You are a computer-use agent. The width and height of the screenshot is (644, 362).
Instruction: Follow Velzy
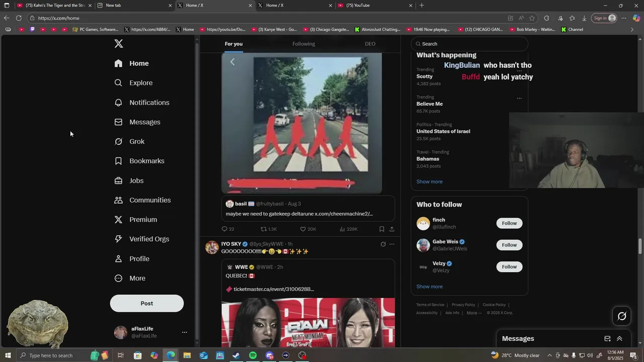[509, 267]
